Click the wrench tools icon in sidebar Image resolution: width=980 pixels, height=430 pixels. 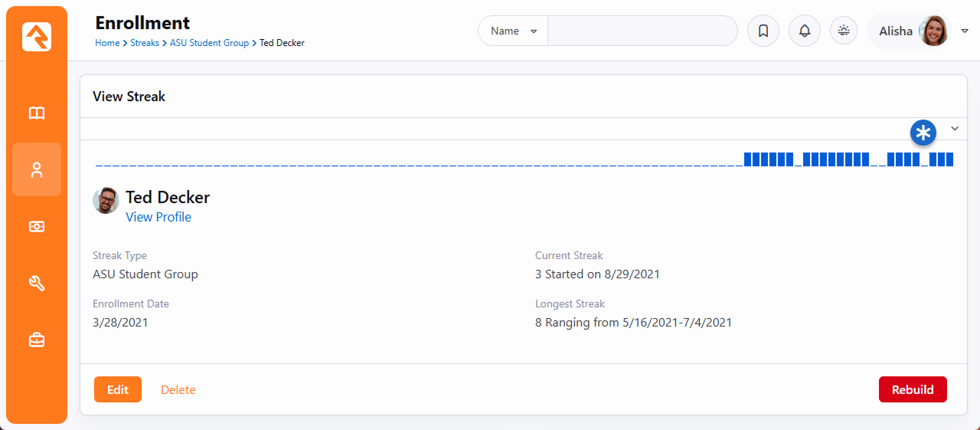[37, 284]
